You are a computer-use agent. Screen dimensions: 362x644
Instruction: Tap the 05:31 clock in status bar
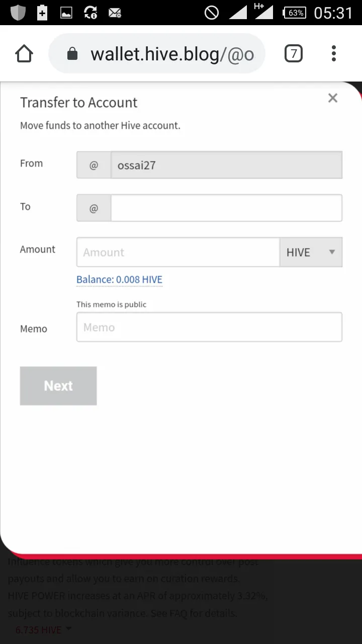point(333,13)
